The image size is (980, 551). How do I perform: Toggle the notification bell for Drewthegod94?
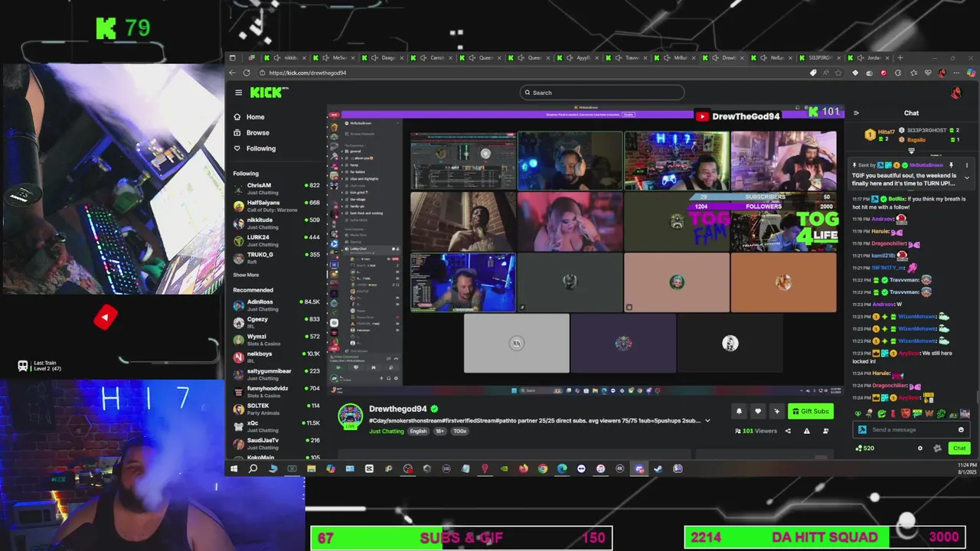click(739, 411)
